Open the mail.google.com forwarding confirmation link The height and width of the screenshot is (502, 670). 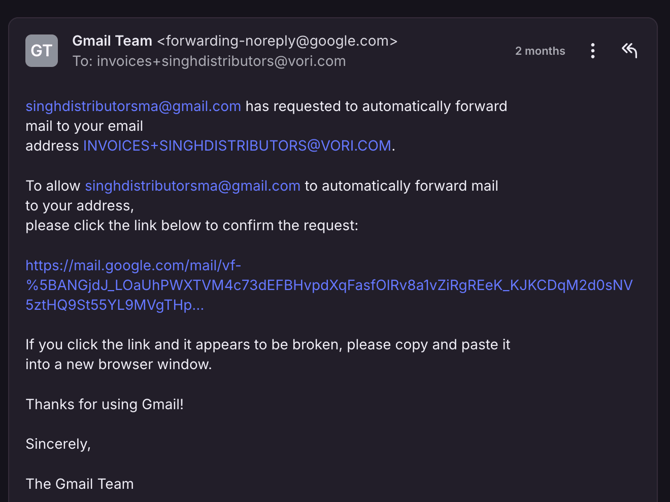click(x=329, y=285)
